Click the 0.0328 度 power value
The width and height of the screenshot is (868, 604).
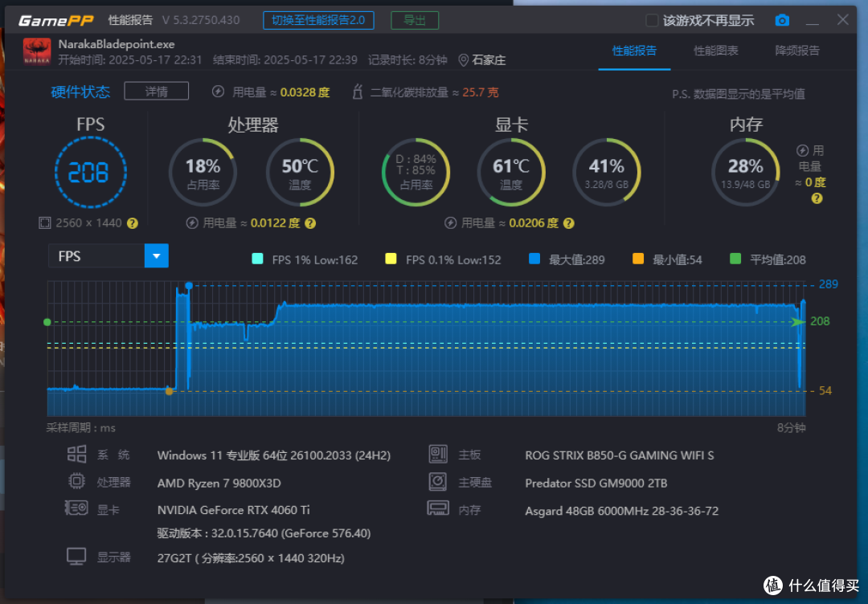click(305, 92)
